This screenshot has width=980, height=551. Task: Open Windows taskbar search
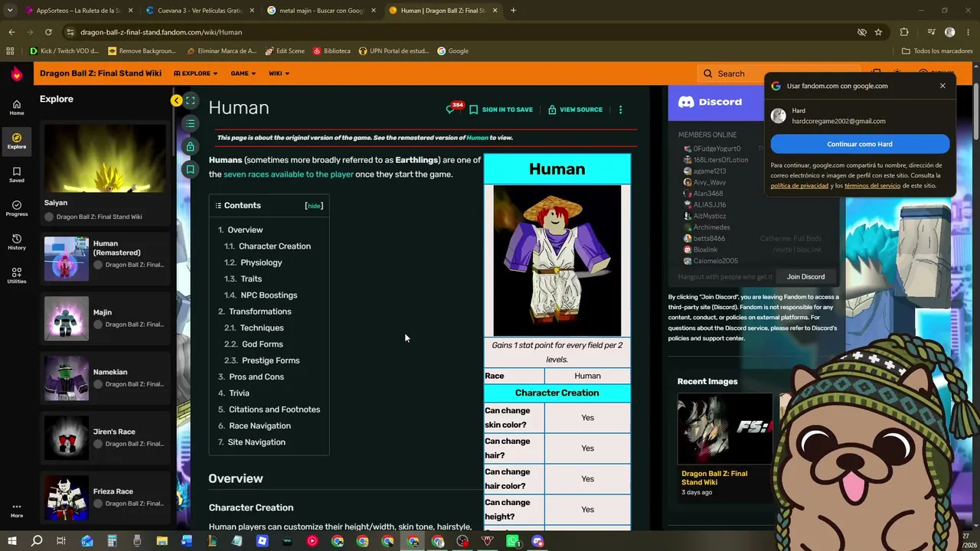tap(37, 541)
